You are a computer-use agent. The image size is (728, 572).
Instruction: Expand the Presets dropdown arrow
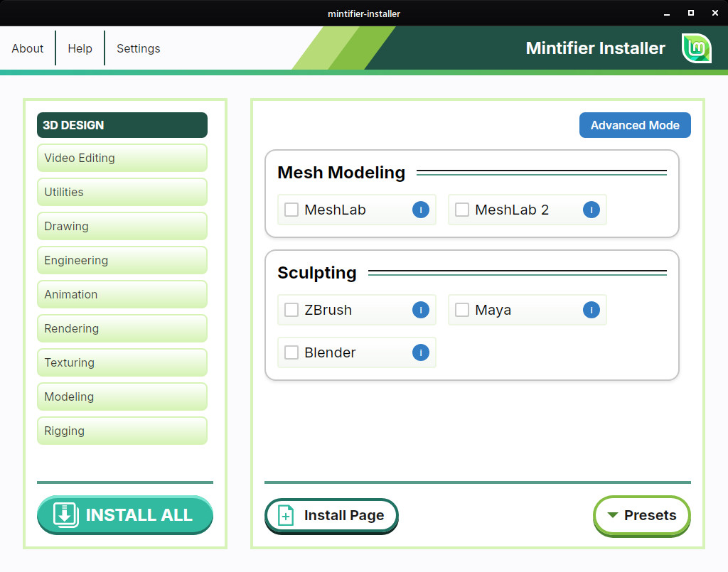tap(613, 515)
